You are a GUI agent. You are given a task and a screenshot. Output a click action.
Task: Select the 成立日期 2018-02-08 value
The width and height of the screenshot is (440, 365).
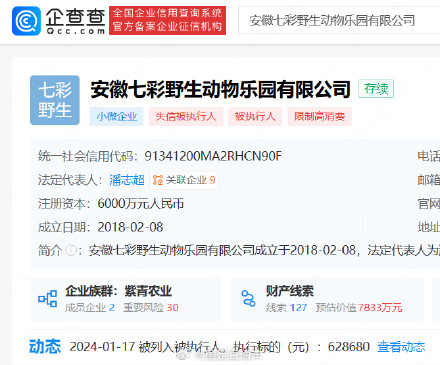coord(130,227)
